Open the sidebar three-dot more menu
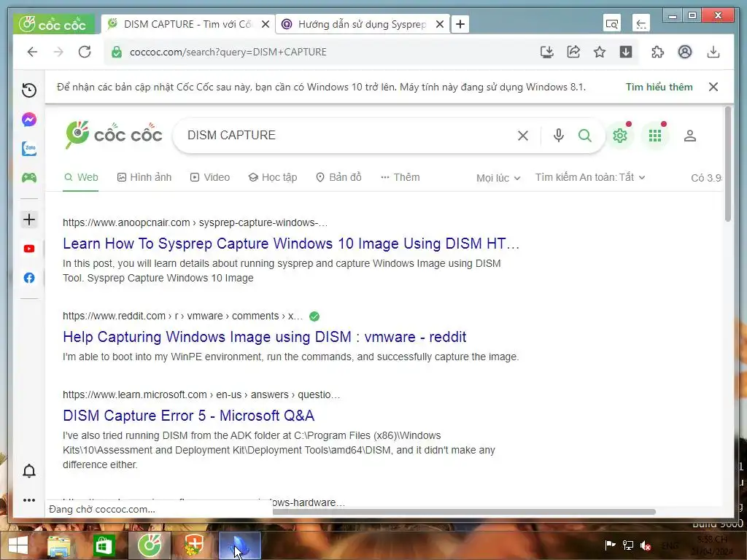Screen dimensions: 747x560 click(29, 500)
